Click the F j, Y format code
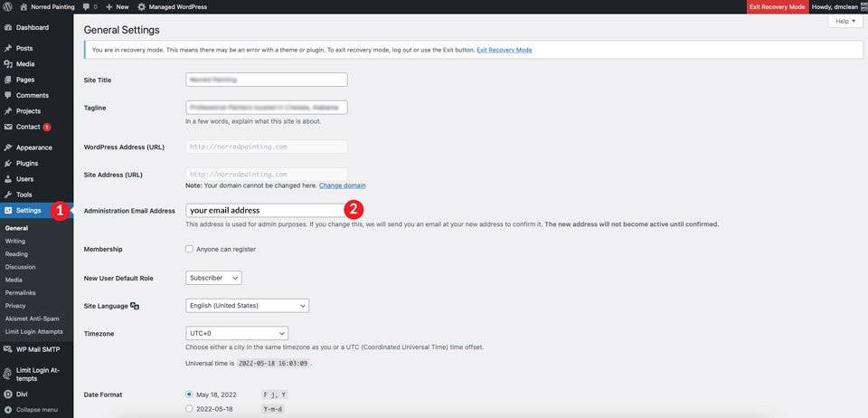Image resolution: width=868 pixels, height=418 pixels. point(275,394)
